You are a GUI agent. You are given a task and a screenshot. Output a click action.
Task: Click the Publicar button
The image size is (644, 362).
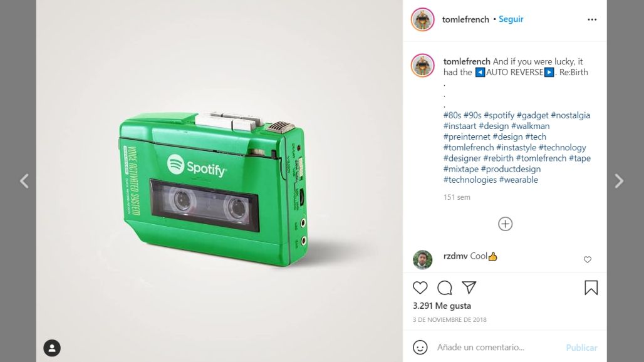(x=581, y=348)
